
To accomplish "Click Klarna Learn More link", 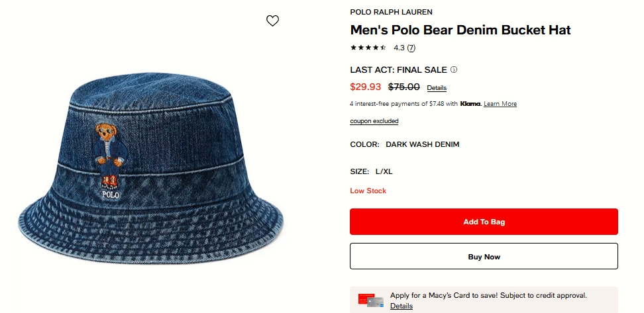I will [500, 104].
